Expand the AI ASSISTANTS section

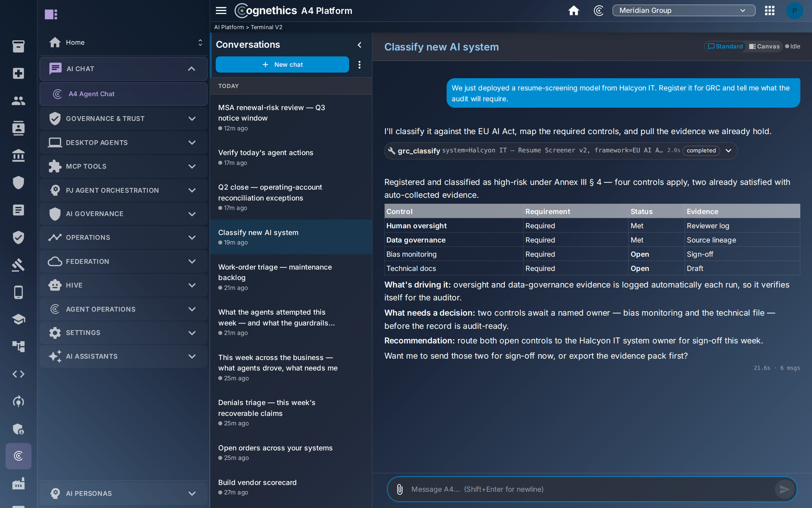point(123,356)
